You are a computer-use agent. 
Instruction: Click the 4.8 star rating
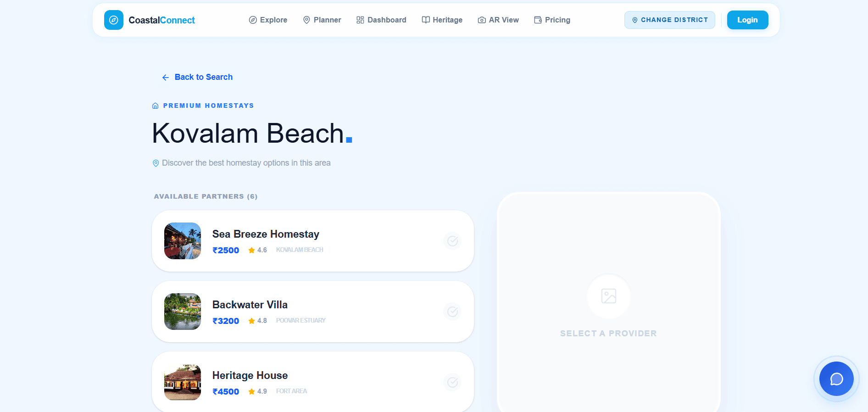click(257, 321)
